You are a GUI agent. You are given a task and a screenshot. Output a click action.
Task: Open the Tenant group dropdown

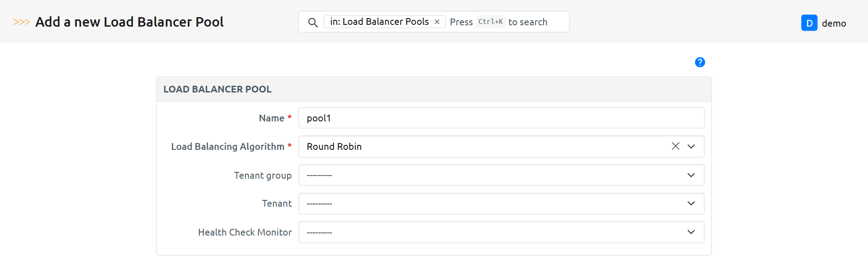(x=501, y=175)
